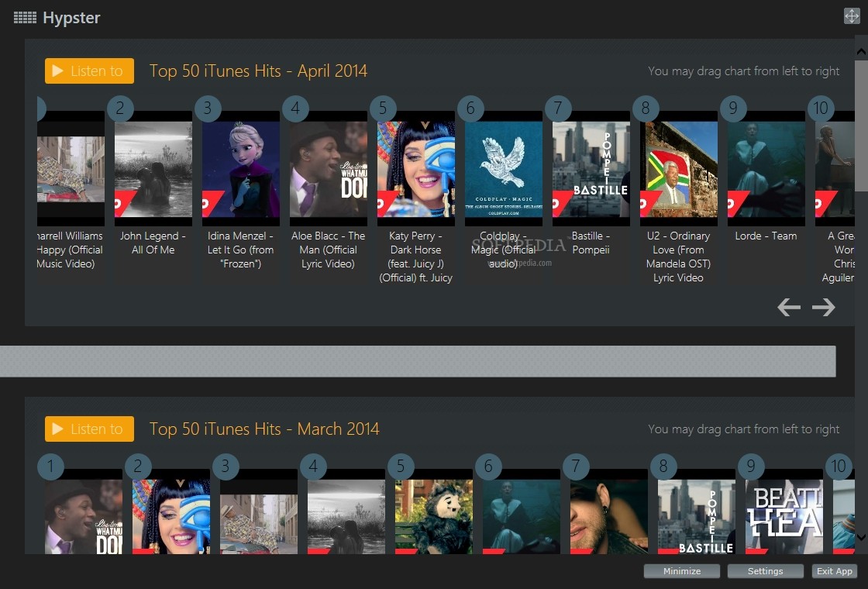
Task: Click rank 5 badge in March 2014 chart
Action: pyautogui.click(x=401, y=466)
